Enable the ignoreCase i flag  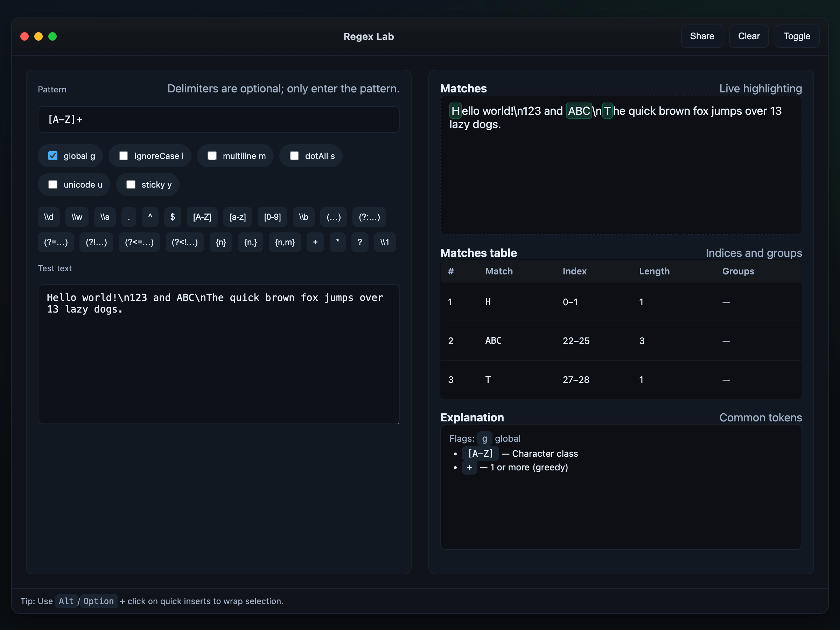click(x=124, y=156)
